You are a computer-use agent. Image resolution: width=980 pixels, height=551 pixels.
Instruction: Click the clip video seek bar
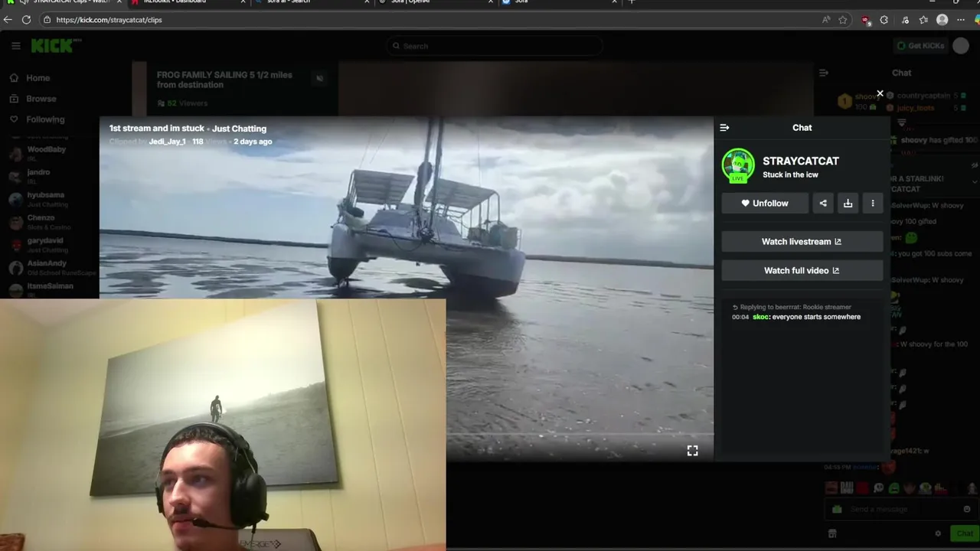tap(580, 435)
